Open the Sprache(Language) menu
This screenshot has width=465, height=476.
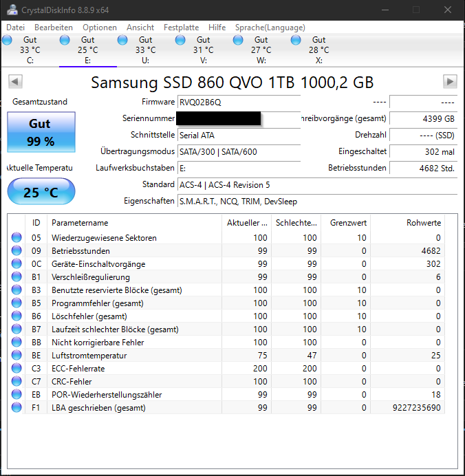pos(270,28)
